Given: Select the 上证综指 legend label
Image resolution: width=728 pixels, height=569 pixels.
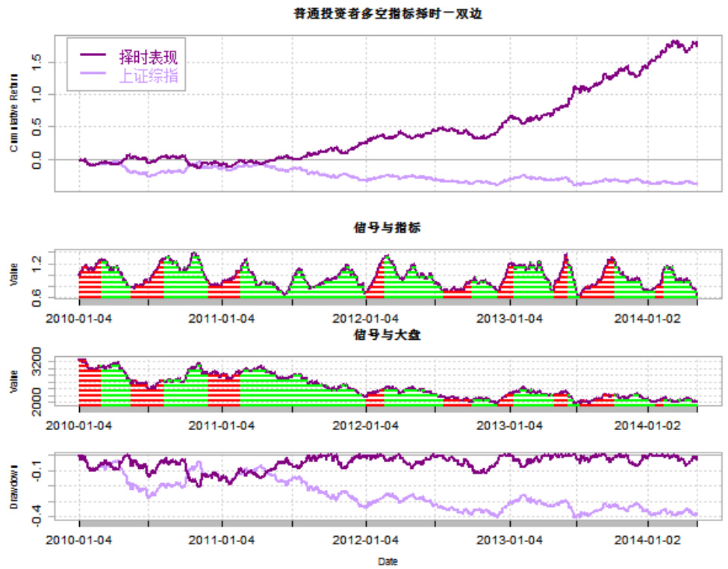Looking at the screenshot, I should 149,75.
